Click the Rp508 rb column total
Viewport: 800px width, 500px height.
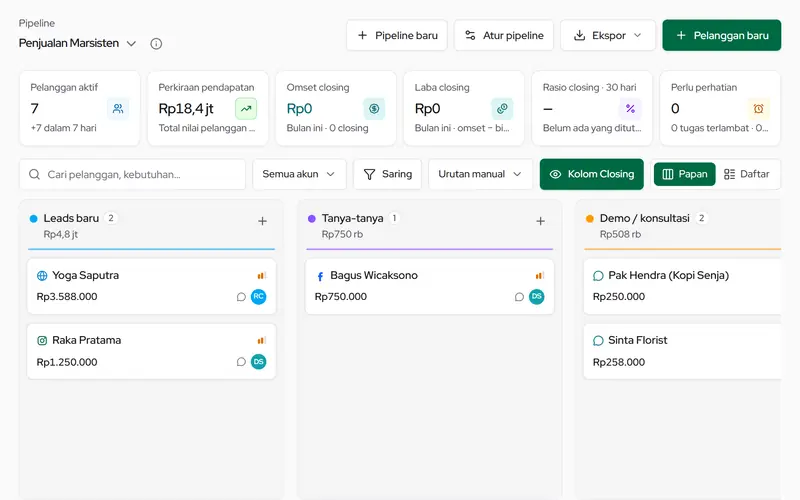click(620, 235)
